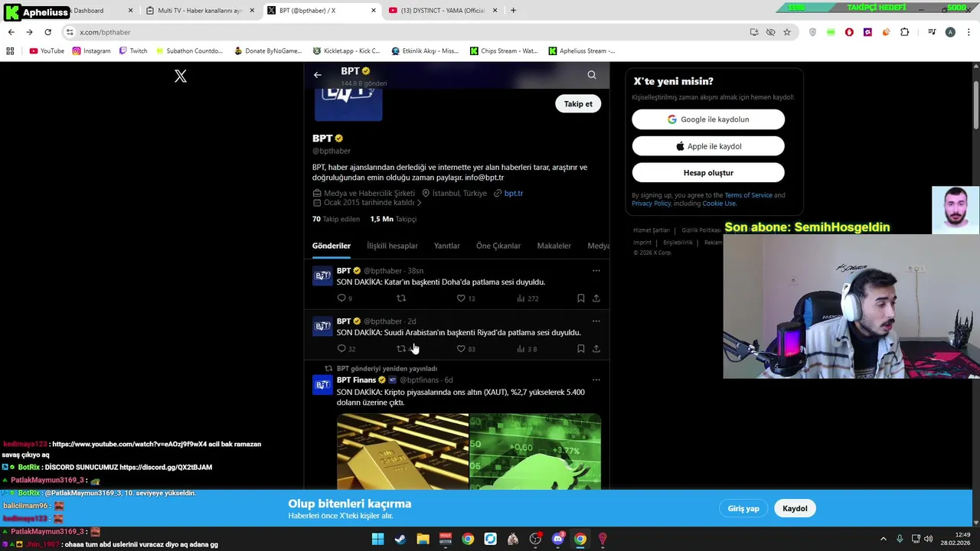The height and width of the screenshot is (551, 980).
Task: Switch to Öne Çıkanlar tab
Action: pos(498,246)
